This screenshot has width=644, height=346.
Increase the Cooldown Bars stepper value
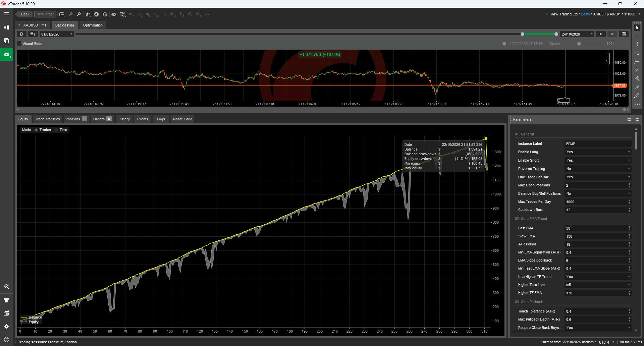click(630, 209)
